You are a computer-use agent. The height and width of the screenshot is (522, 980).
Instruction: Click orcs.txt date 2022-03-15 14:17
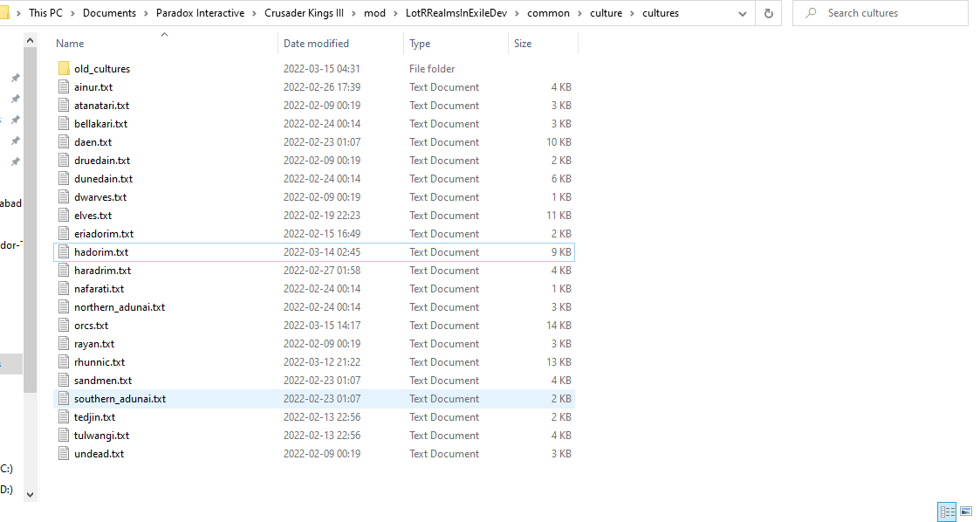pos(322,325)
